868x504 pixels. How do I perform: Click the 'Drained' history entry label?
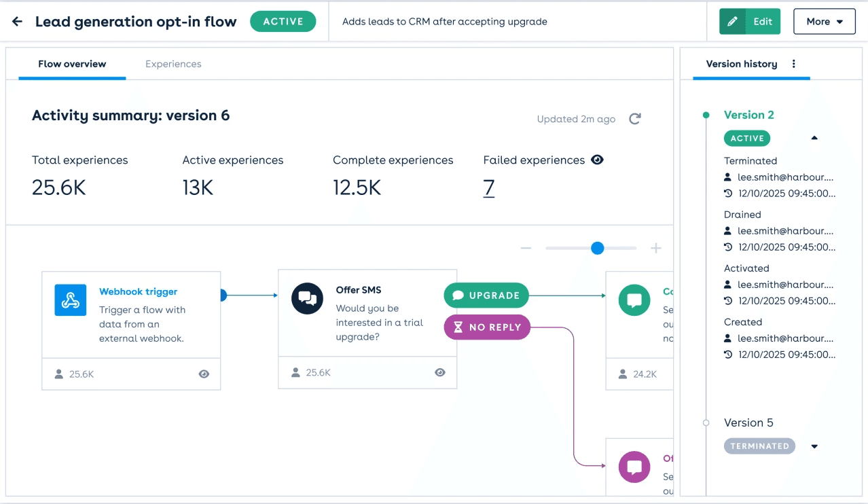(742, 215)
